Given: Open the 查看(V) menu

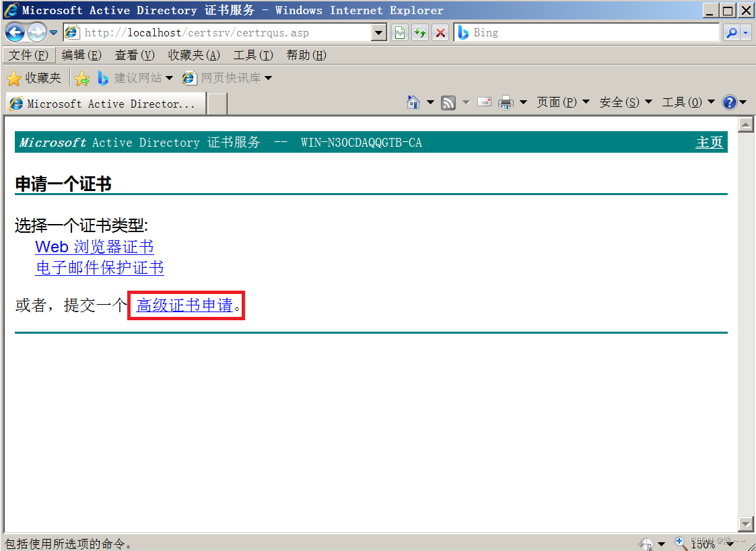Looking at the screenshot, I should pos(135,55).
